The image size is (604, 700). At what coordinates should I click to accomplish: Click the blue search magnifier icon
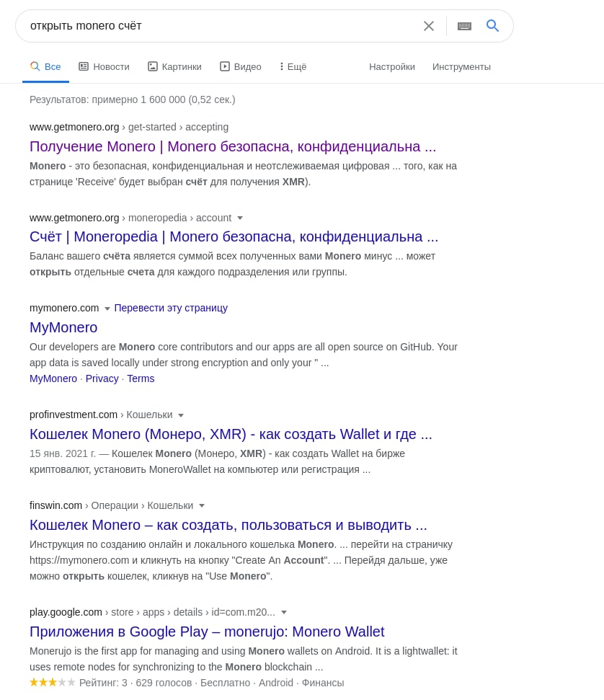click(x=492, y=25)
